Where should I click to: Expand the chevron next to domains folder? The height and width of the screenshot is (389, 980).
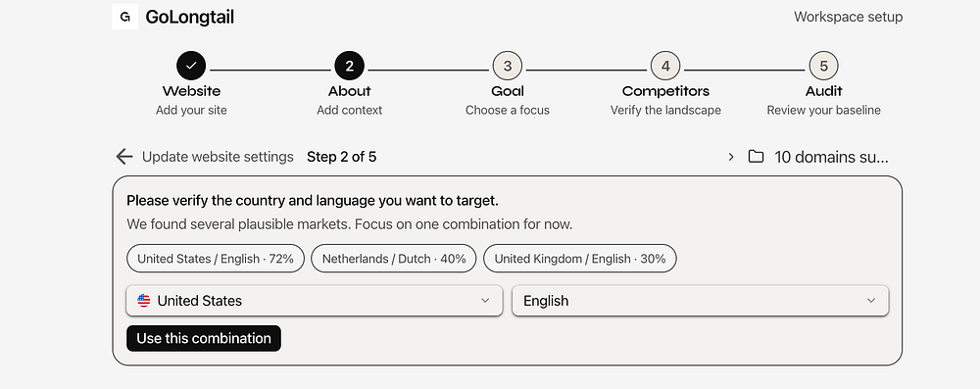coord(731,157)
